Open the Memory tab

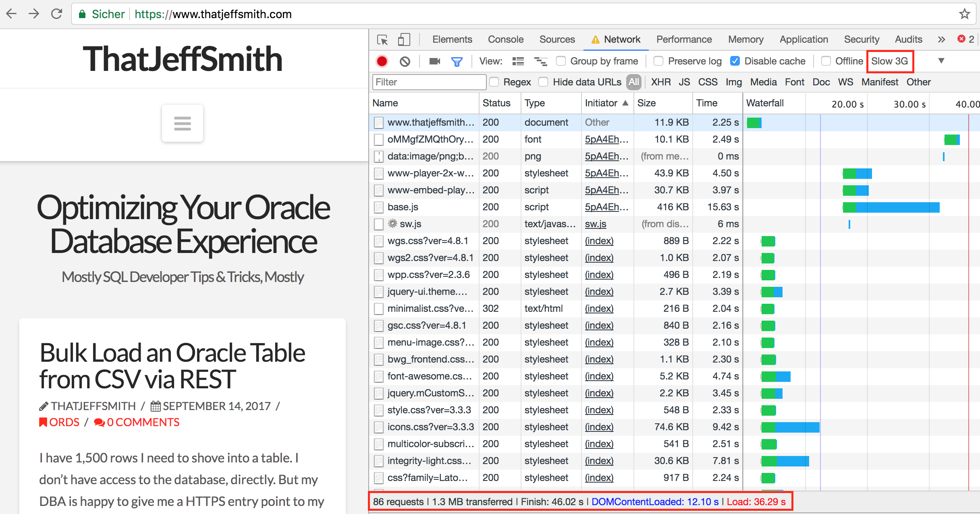point(746,39)
